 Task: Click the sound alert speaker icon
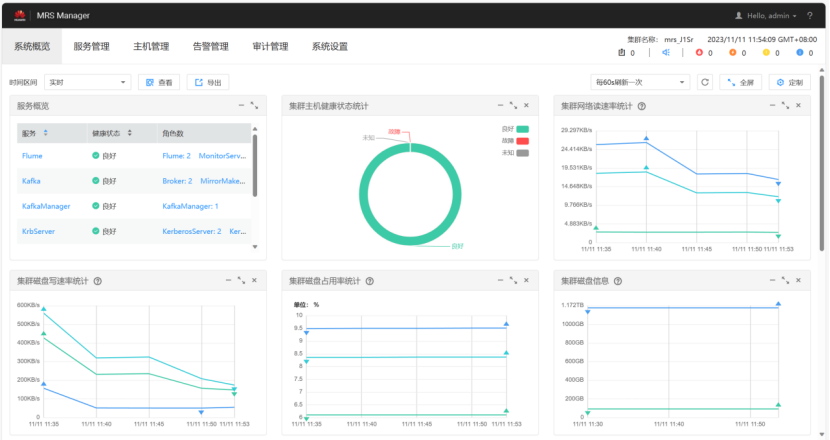[666, 52]
